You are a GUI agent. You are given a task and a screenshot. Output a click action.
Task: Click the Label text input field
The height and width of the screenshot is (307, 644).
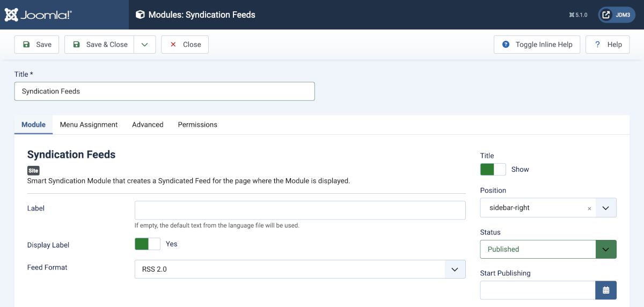click(x=300, y=210)
